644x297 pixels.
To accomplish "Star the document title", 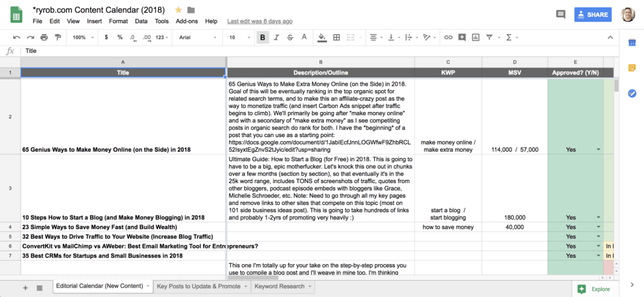I will 178,10.
